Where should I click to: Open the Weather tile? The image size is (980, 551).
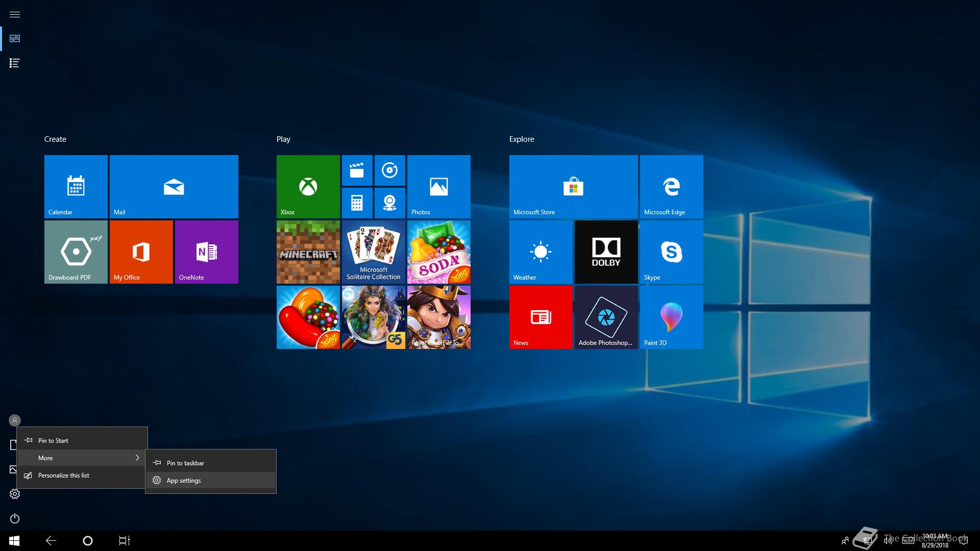point(541,252)
